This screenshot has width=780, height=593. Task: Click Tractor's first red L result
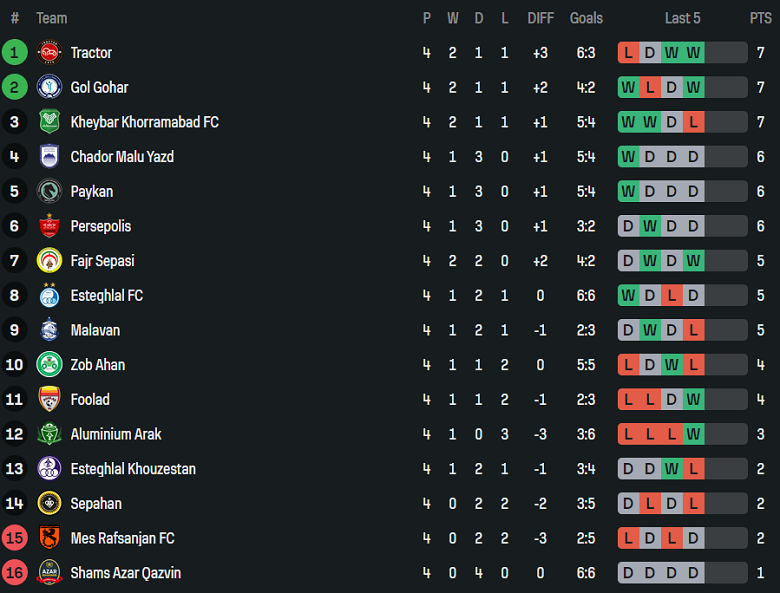[x=628, y=53]
